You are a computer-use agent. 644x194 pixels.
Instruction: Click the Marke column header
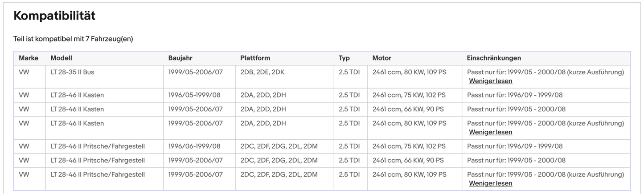(x=29, y=58)
